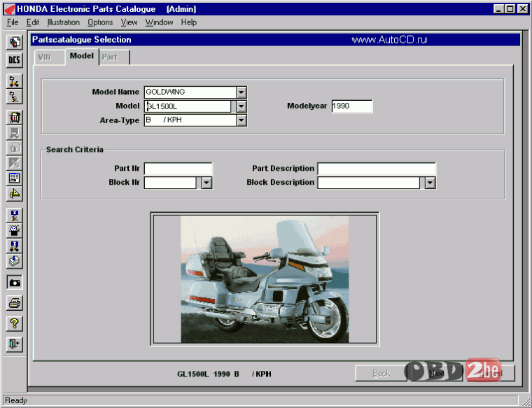
Task: Click the sidebar icon with two black arrows
Action: (x=14, y=81)
